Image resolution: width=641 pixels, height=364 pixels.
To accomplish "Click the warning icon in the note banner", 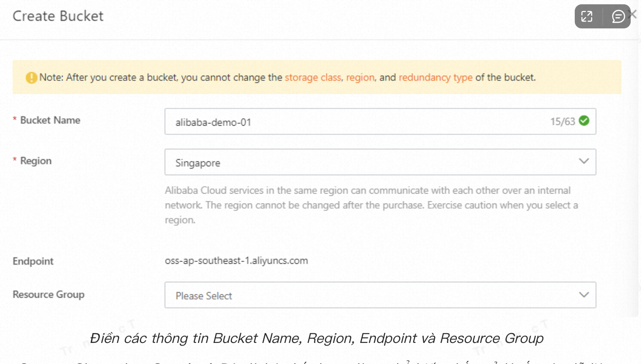I will tap(31, 78).
